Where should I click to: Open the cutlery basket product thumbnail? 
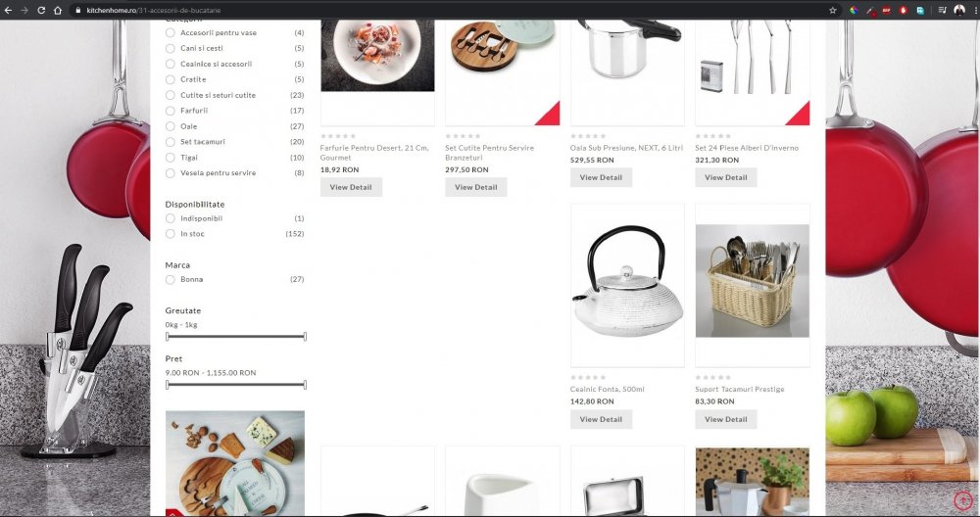click(x=752, y=281)
